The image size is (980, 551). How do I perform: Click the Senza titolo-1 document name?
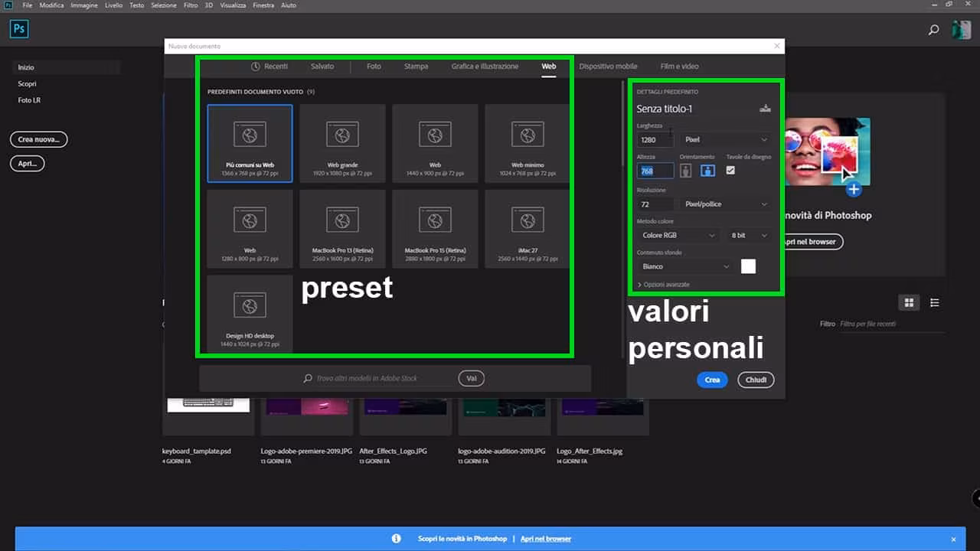664,109
